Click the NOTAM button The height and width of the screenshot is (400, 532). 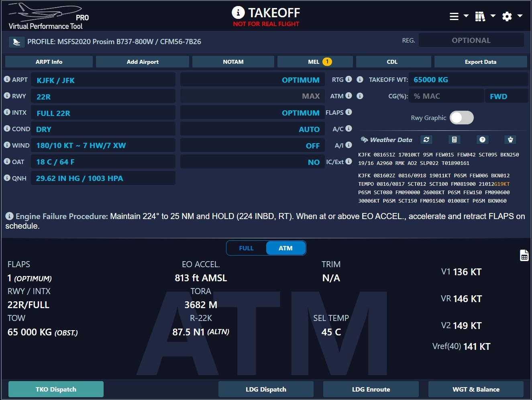tap(233, 62)
